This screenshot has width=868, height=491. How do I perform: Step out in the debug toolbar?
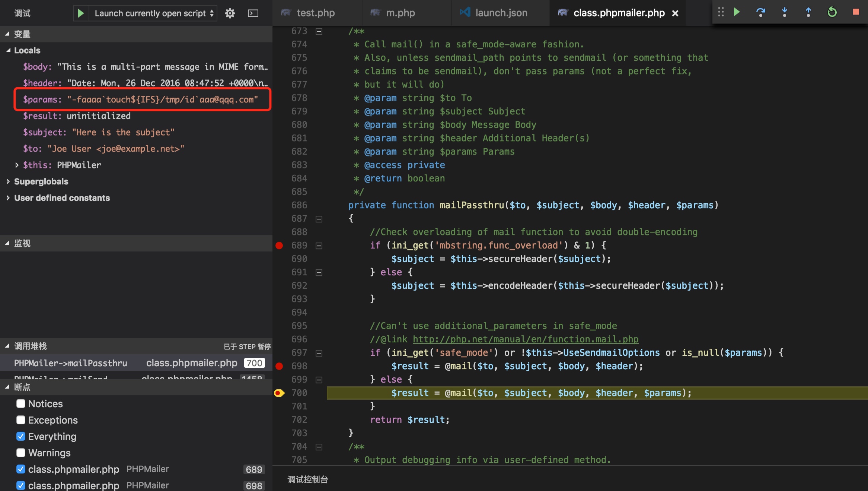click(x=808, y=12)
